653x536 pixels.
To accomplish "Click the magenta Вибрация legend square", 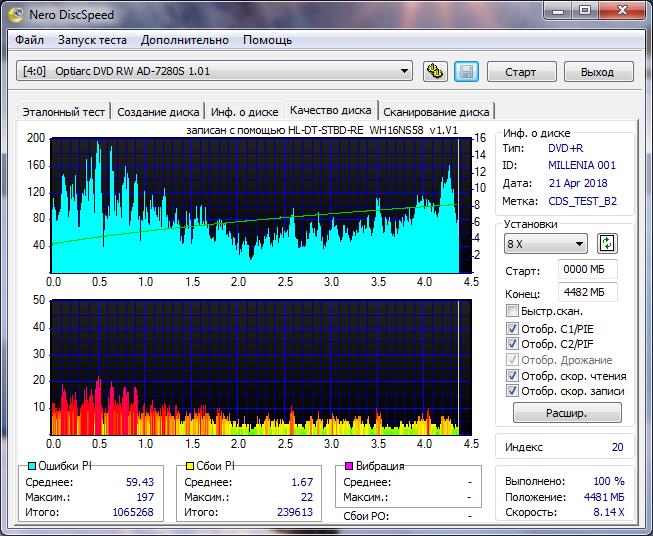I will 348,466.
